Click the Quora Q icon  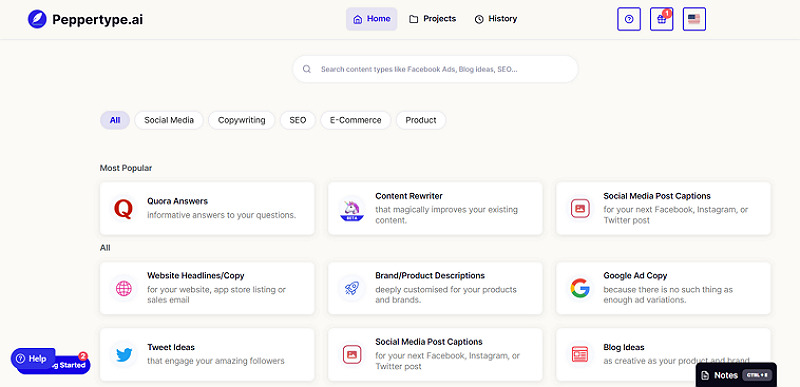123,209
